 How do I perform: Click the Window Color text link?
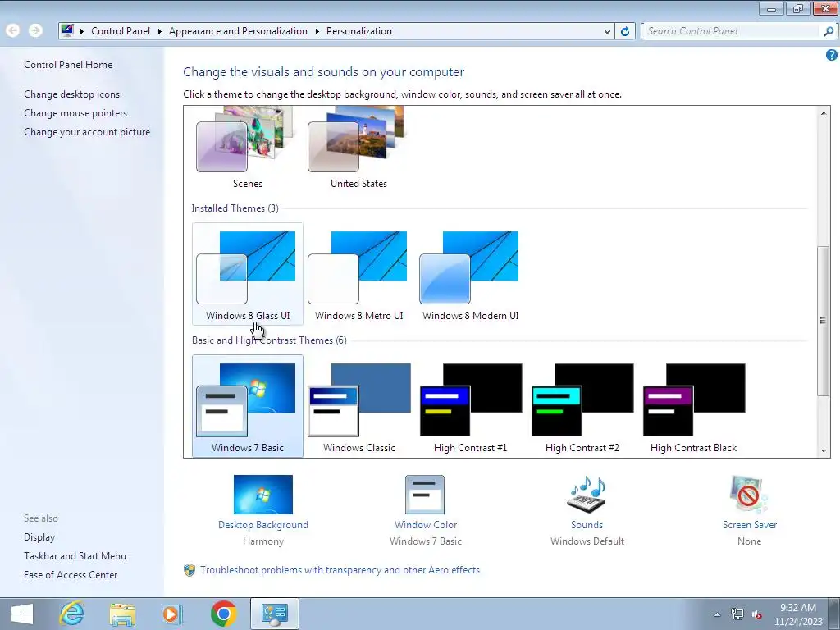(x=426, y=525)
